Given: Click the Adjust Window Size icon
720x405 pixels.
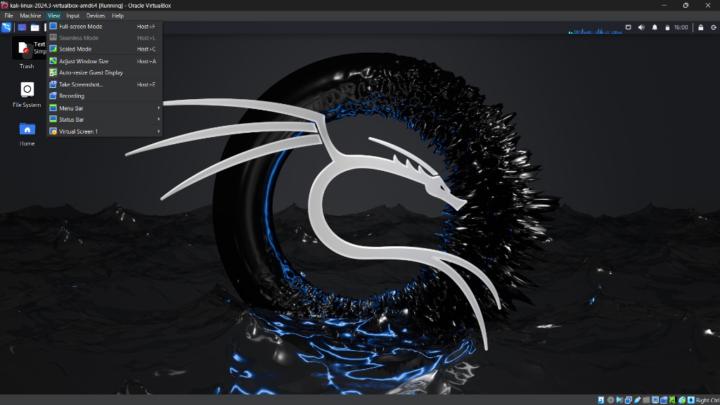Looking at the screenshot, I should (53, 61).
